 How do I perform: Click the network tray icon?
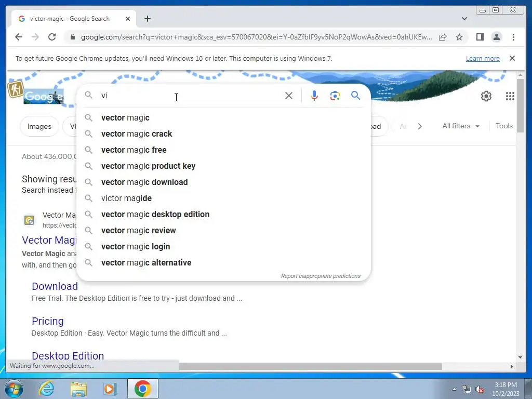pyautogui.click(x=467, y=390)
